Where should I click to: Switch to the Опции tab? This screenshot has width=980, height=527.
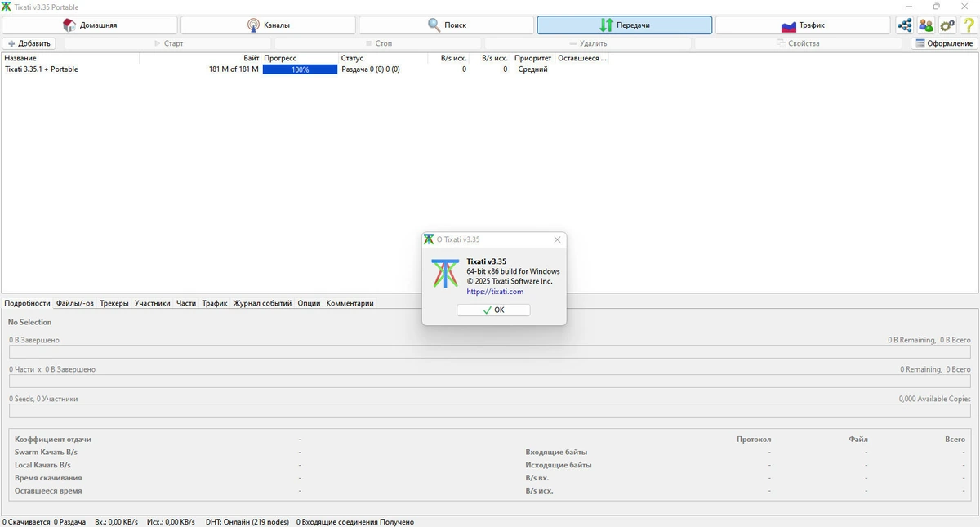[x=309, y=303]
